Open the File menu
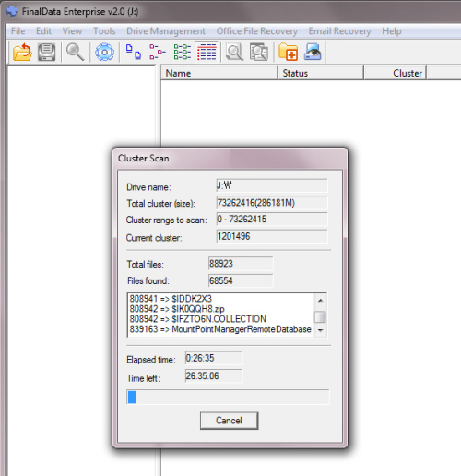 [x=18, y=31]
